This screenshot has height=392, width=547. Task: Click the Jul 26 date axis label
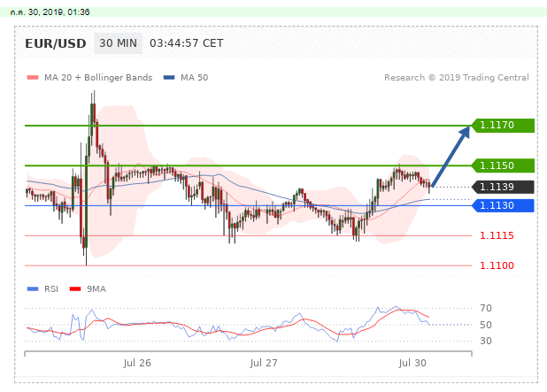[x=137, y=363]
